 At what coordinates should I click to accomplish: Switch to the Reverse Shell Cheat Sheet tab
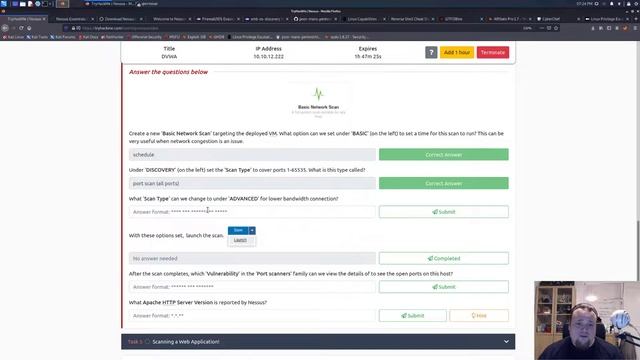(411, 19)
